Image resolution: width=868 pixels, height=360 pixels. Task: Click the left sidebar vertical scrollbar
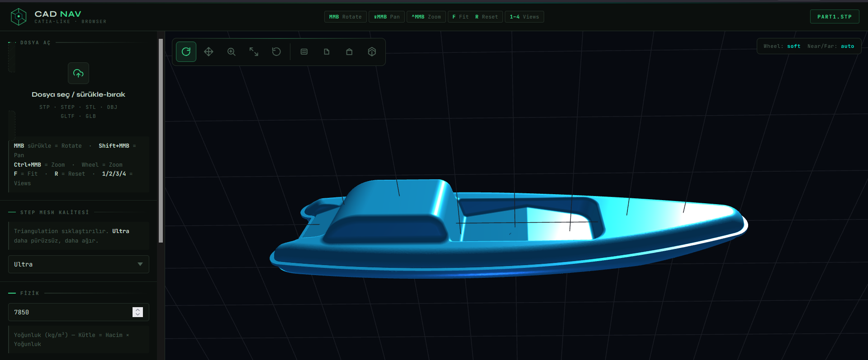point(161,140)
